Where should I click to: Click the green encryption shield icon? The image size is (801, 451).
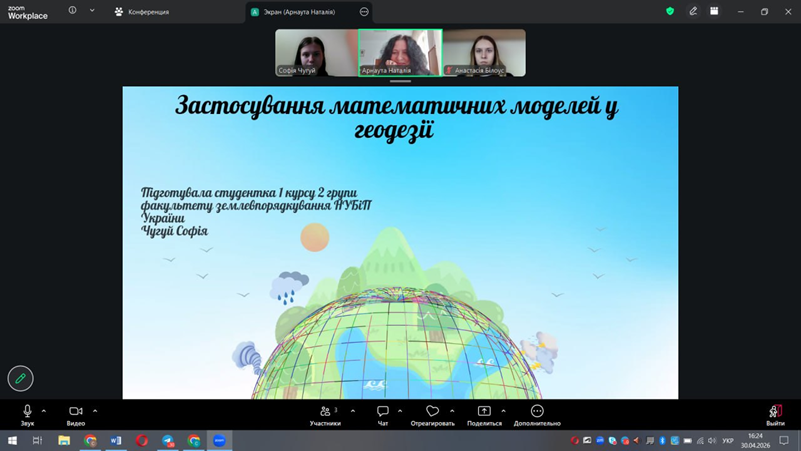point(670,11)
